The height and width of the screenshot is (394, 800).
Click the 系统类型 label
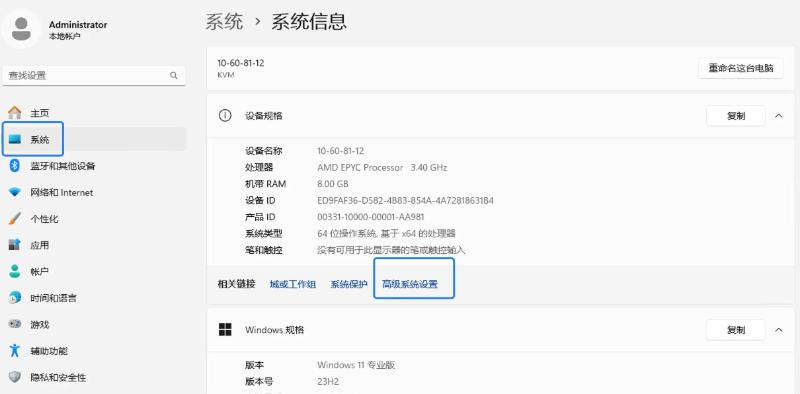click(263, 234)
